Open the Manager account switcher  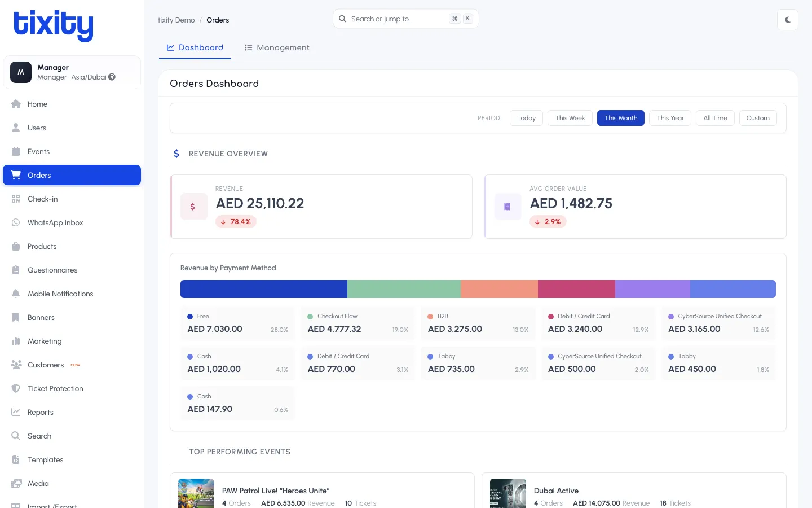click(72, 72)
